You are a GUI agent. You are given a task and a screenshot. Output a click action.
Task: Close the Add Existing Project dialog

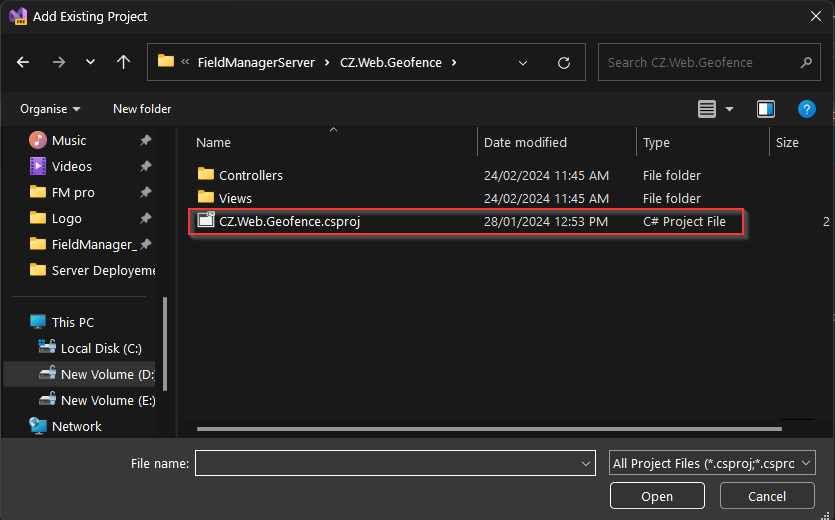[x=816, y=17]
